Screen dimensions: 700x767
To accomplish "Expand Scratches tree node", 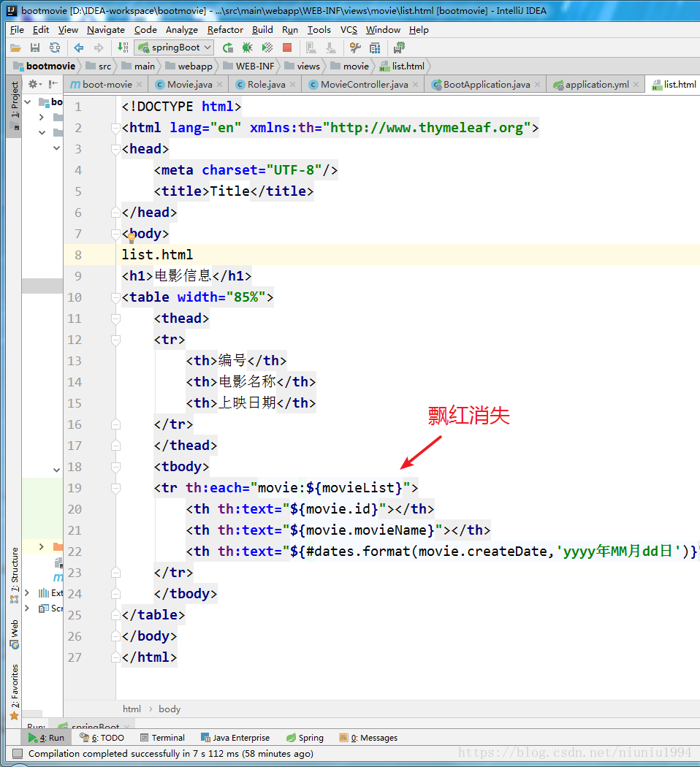I will click(27, 608).
